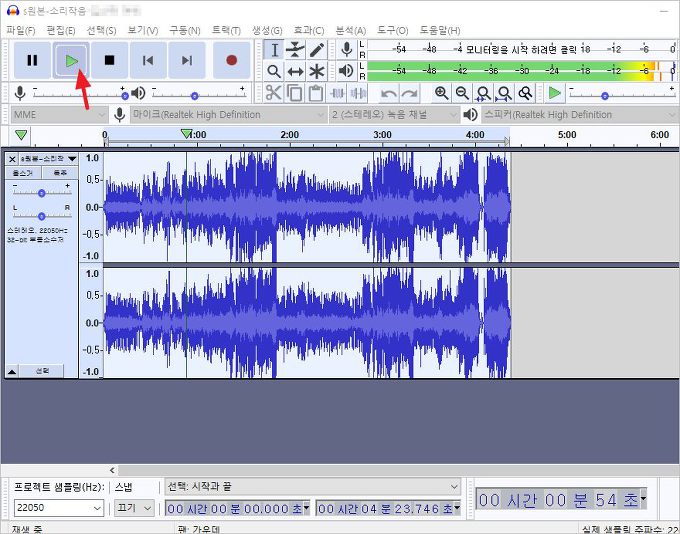Select the Multi-tool asterisk
Image resolution: width=680 pixels, height=534 pixels.
click(317, 71)
